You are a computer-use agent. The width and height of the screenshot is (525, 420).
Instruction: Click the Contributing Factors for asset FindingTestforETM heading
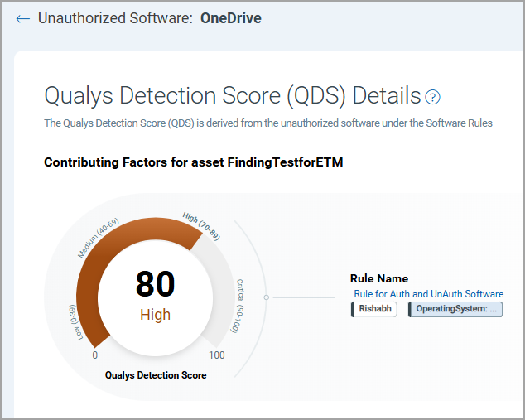pos(194,162)
